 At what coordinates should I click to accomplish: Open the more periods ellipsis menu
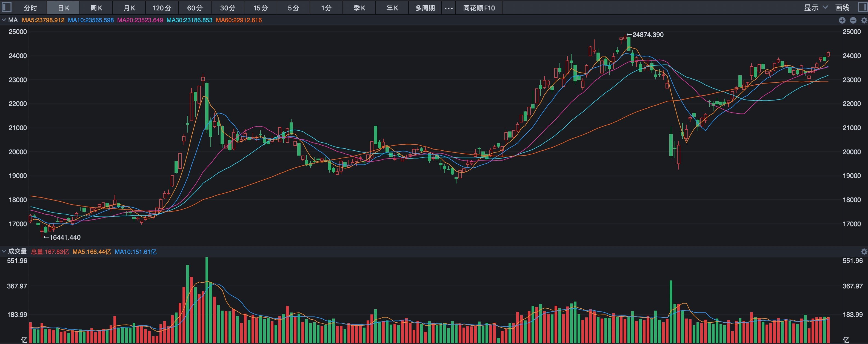pos(449,8)
